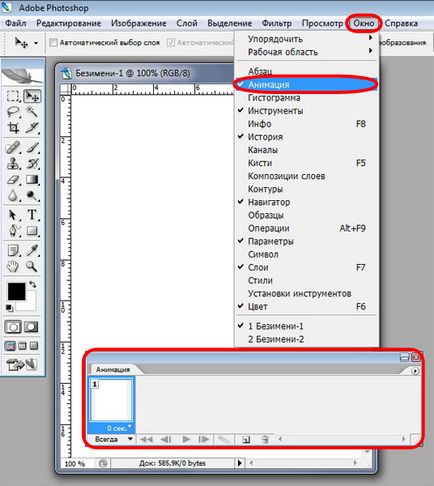Screen dimensions: 434x486
Task: Toggle the История checkmark in menu
Action: 307,137
